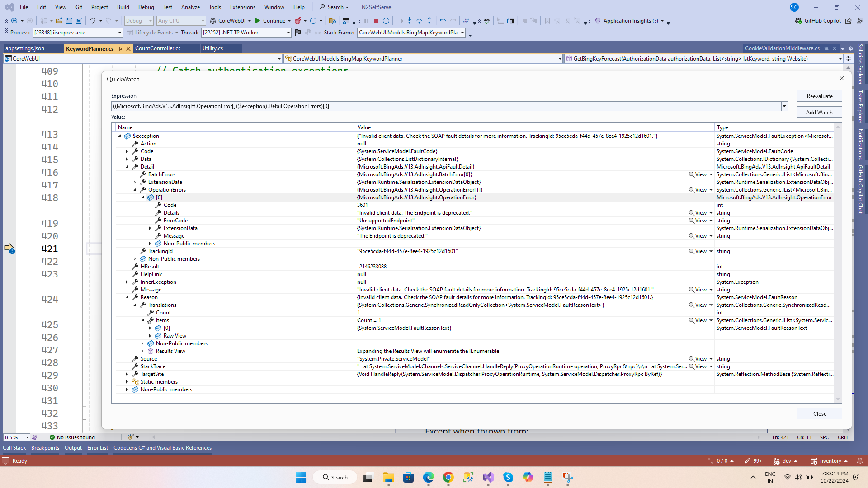The width and height of the screenshot is (868, 488).
Task: Open the Debug menu
Action: pos(146,7)
